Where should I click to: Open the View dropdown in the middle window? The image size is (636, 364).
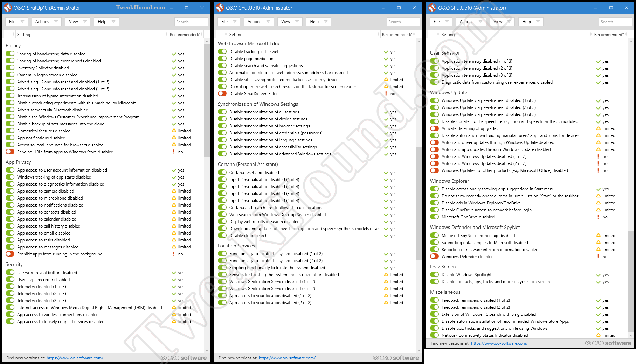click(x=290, y=22)
